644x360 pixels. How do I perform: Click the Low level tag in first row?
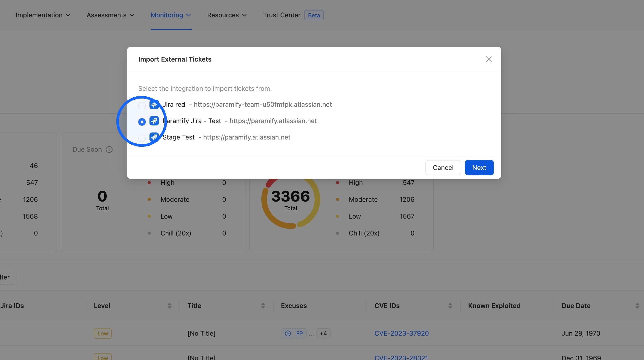coord(103,334)
